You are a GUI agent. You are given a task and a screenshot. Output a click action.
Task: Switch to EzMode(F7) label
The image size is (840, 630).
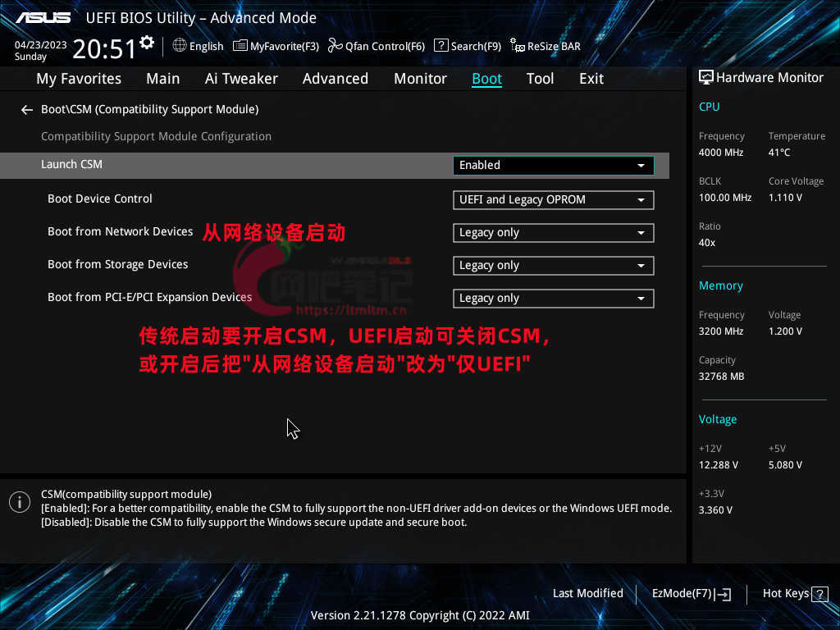coord(682,594)
